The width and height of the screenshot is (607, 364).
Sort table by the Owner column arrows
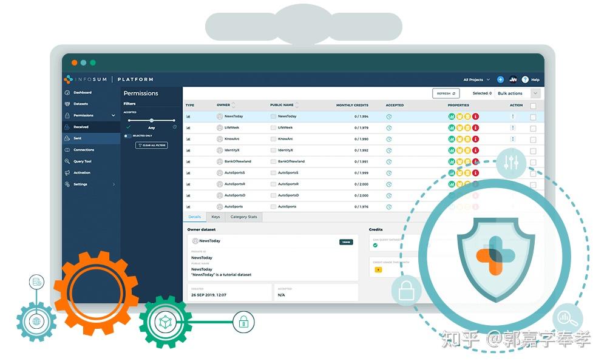pos(234,105)
